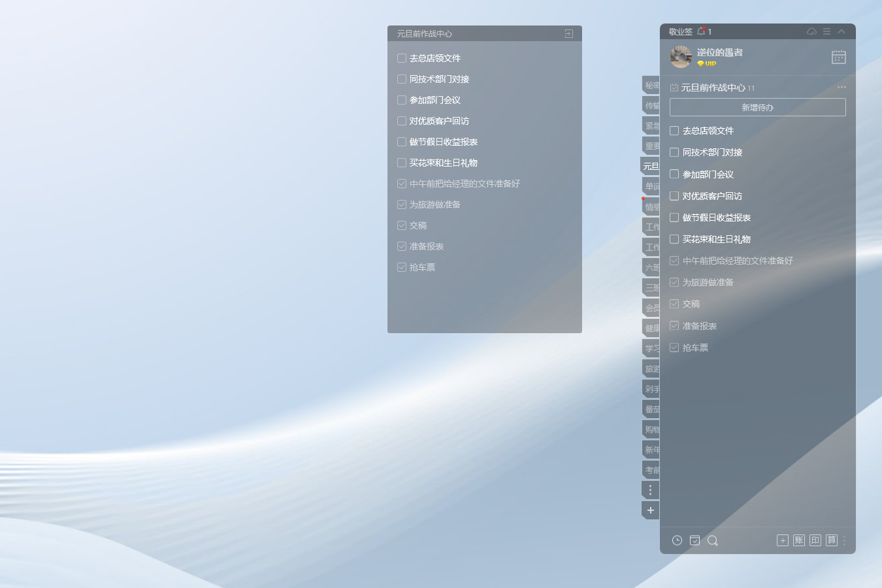Check 参加部门会议 in the main panel list
The height and width of the screenshot is (588, 882).
[x=674, y=174]
